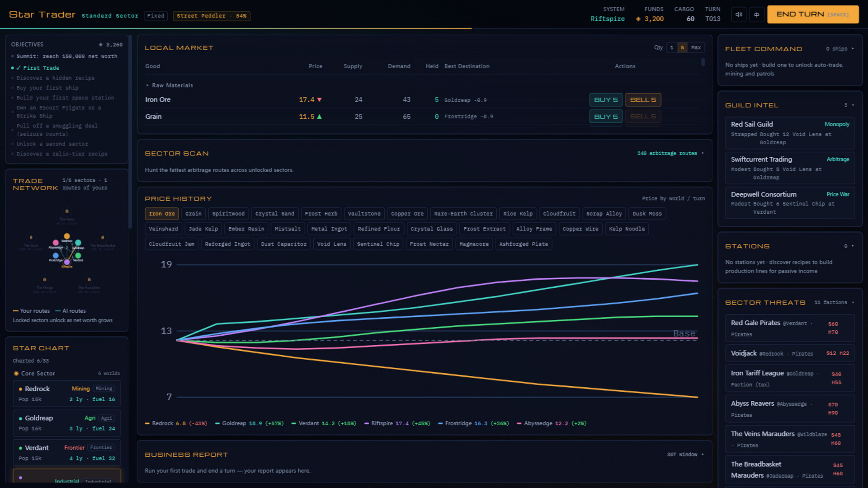Image resolution: width=868 pixels, height=488 pixels.
Task: Select the orange Redrock node in Trade Network
Action: (67, 236)
